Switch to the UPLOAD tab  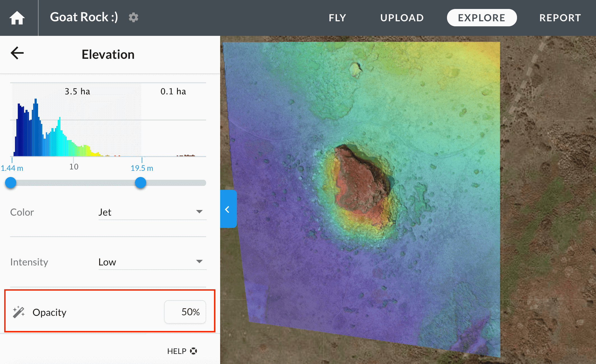[402, 18]
